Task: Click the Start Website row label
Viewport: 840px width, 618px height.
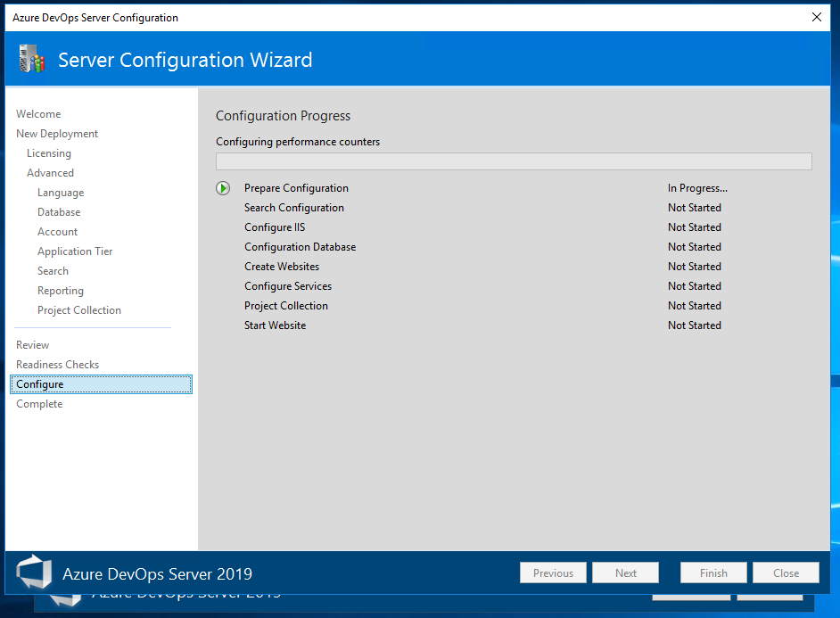Action: 276,325
